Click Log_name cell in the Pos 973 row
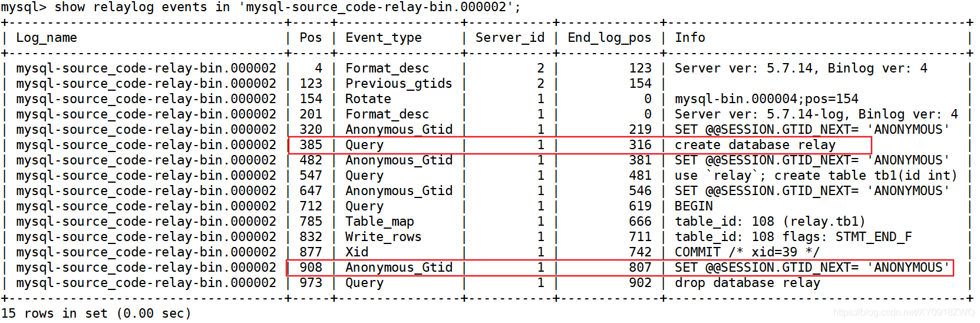This screenshot has height=323, width=980. [146, 283]
